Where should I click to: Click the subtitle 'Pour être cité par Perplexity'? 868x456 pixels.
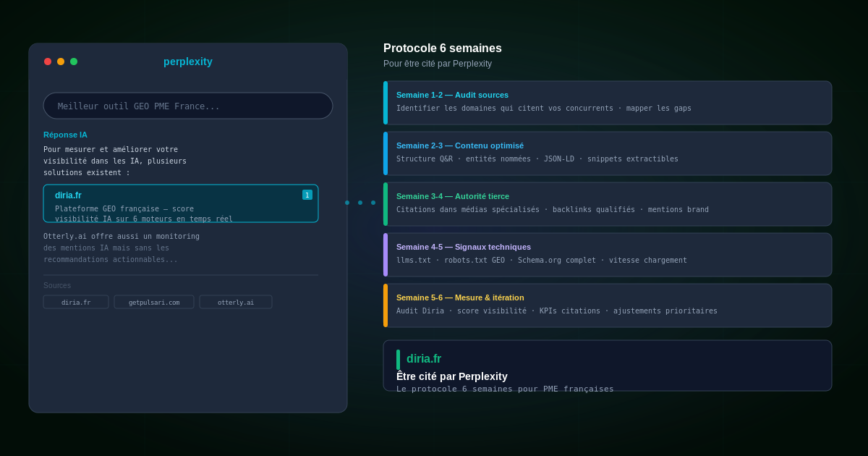[x=438, y=64]
